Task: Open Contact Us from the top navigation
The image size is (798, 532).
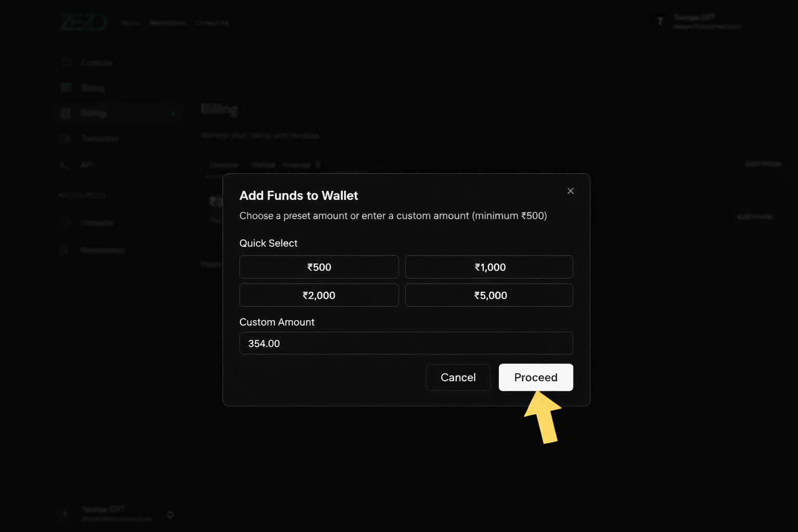Action: (x=212, y=23)
